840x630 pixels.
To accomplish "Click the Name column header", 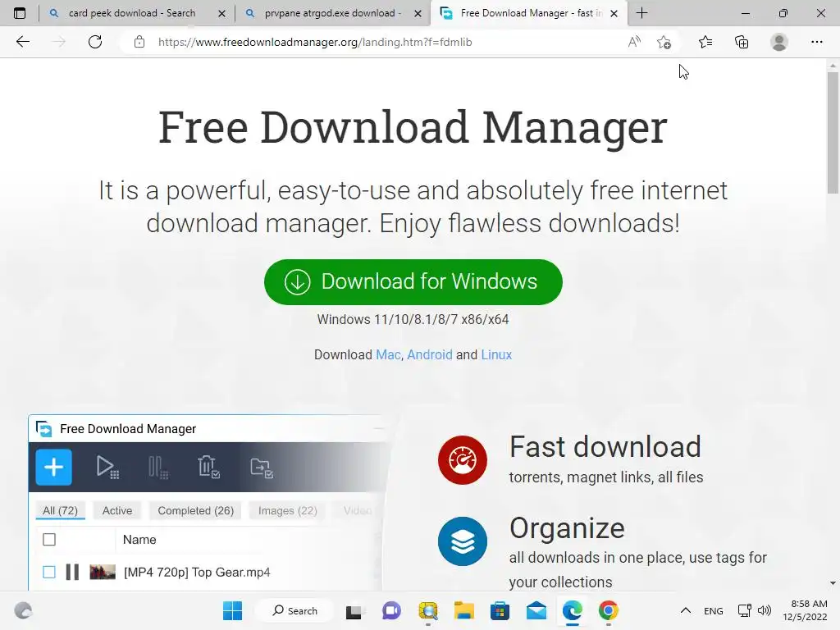I will click(x=139, y=540).
